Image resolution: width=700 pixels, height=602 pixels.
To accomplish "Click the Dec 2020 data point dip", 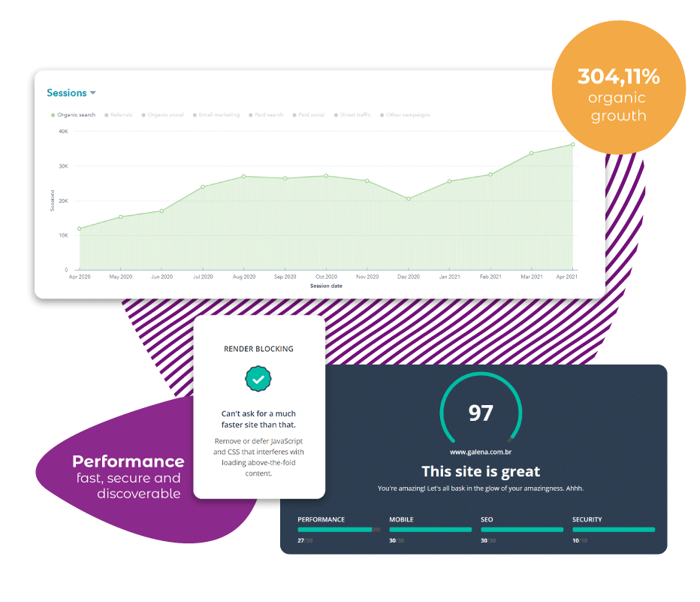I will pyautogui.click(x=408, y=199).
